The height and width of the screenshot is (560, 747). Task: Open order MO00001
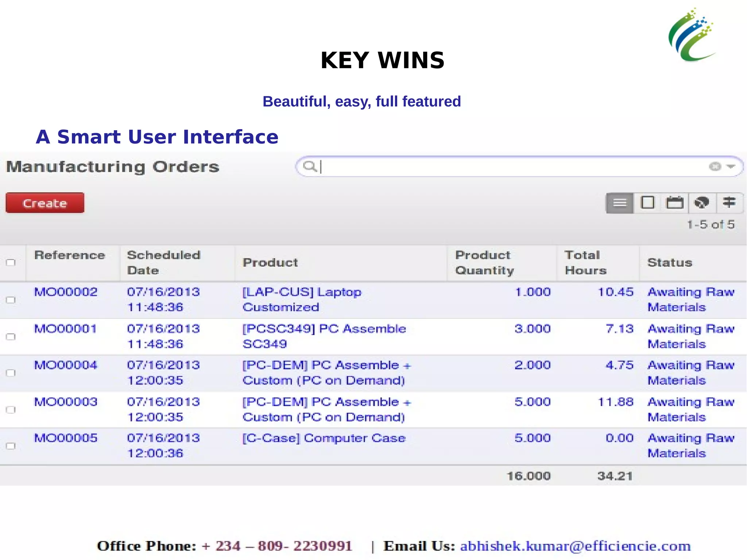[x=65, y=329]
